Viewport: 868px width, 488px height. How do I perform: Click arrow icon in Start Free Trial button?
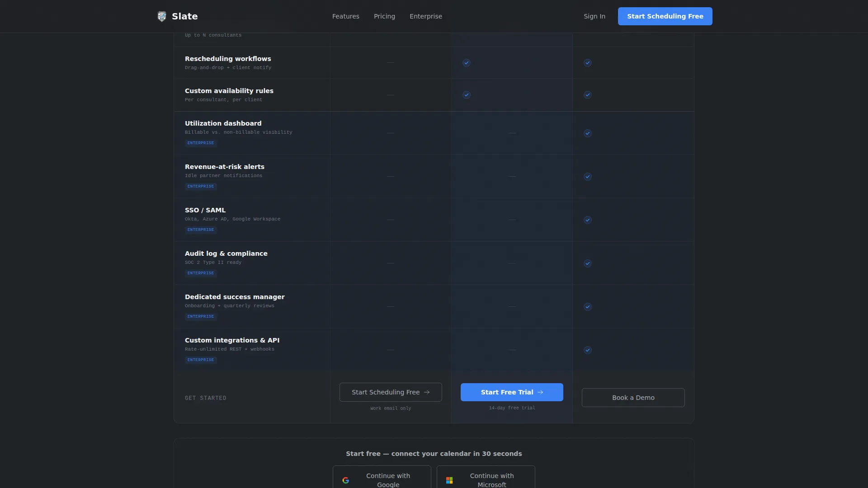tap(540, 392)
